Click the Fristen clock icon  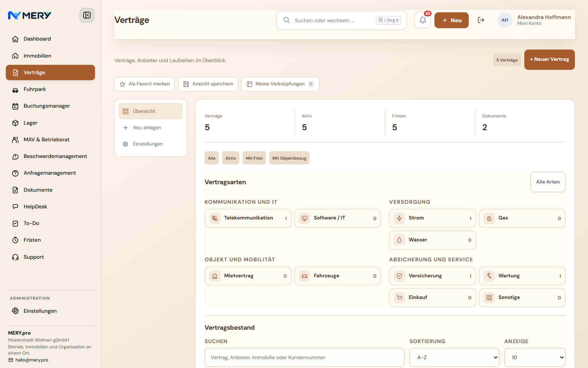15,240
